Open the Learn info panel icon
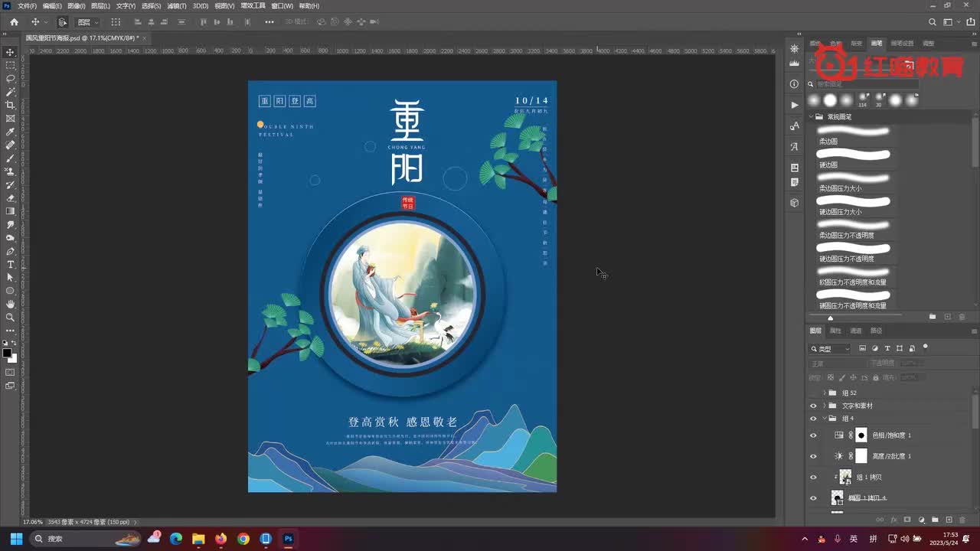 coord(794,83)
